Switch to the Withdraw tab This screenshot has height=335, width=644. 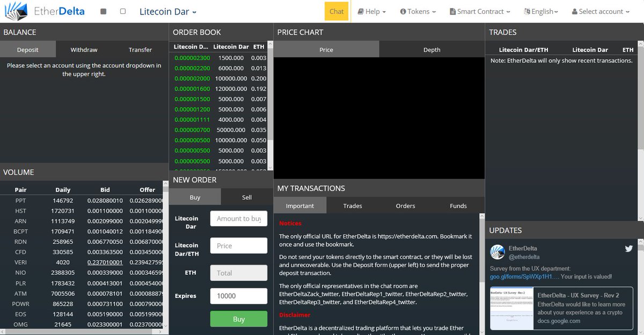click(84, 49)
